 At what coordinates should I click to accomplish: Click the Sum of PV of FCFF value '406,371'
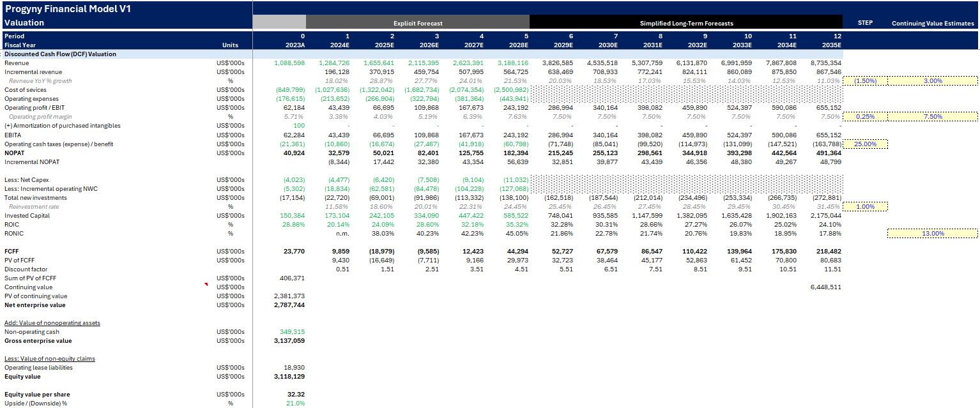point(293,278)
